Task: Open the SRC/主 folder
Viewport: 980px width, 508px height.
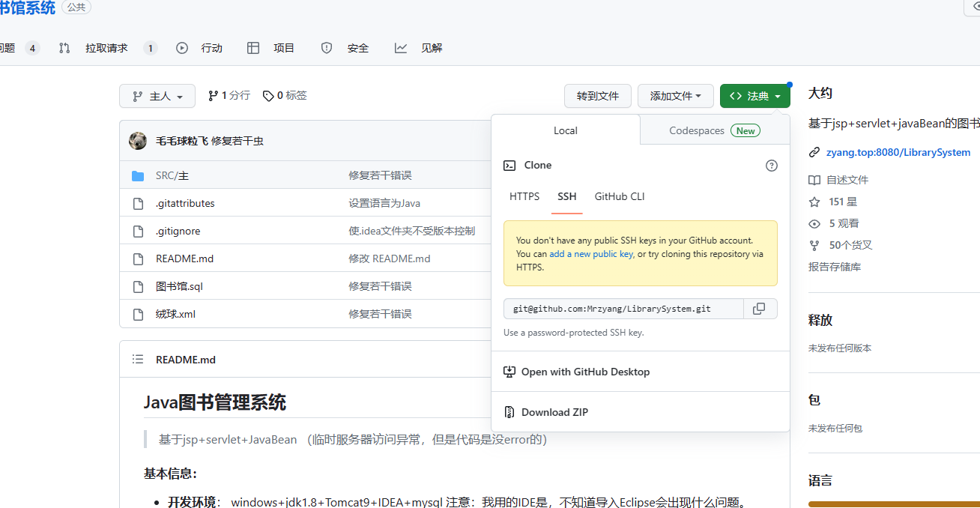Action: [172, 176]
